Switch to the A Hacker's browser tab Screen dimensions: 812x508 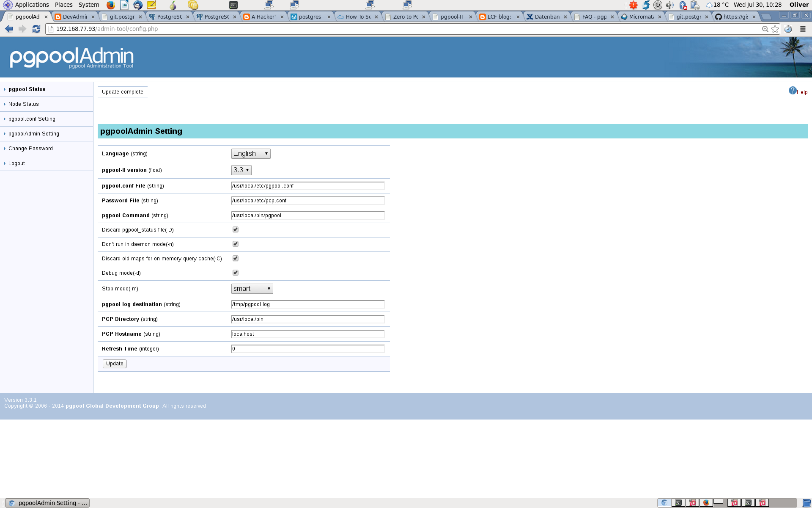pyautogui.click(x=263, y=17)
